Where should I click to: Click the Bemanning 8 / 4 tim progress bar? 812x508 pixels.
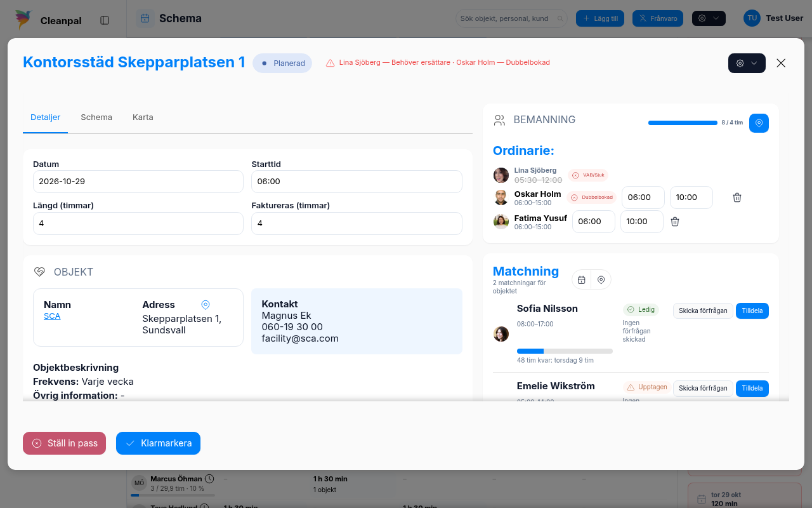(683, 123)
